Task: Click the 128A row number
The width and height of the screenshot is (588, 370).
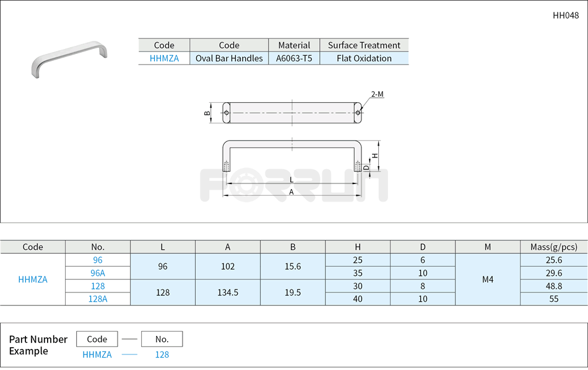Action: coord(97,299)
